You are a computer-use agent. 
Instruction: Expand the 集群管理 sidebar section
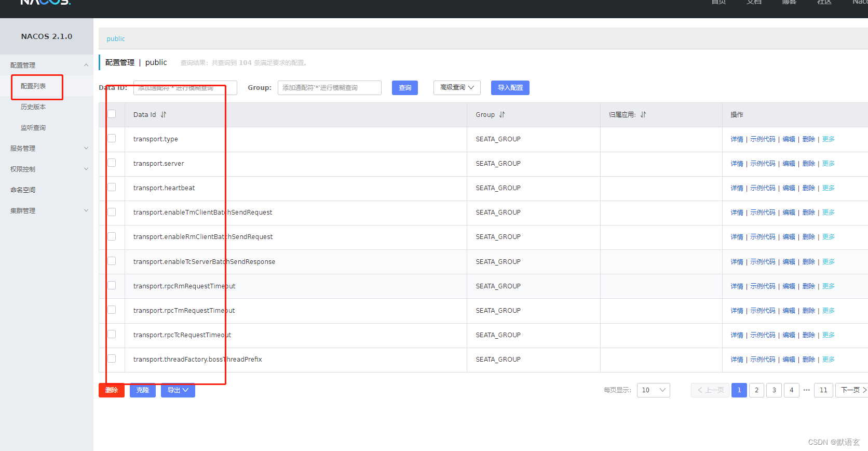point(47,210)
